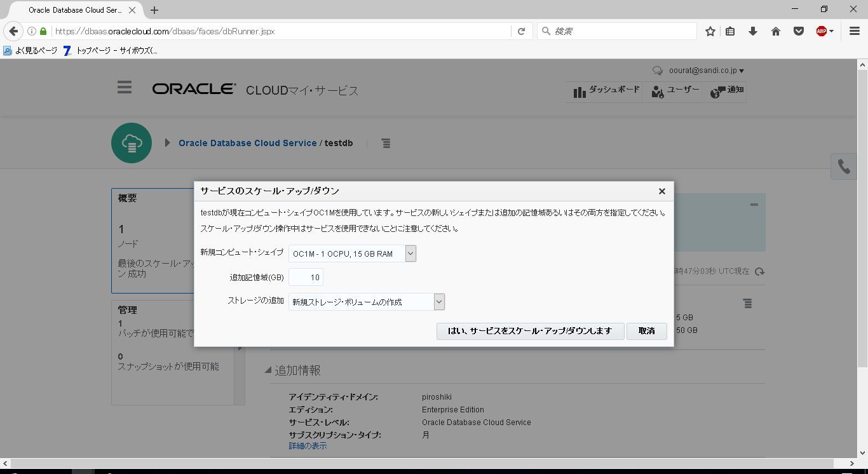Open the Adblock Plus dropdown arrow
The image size is (868, 474).
coord(831,31)
